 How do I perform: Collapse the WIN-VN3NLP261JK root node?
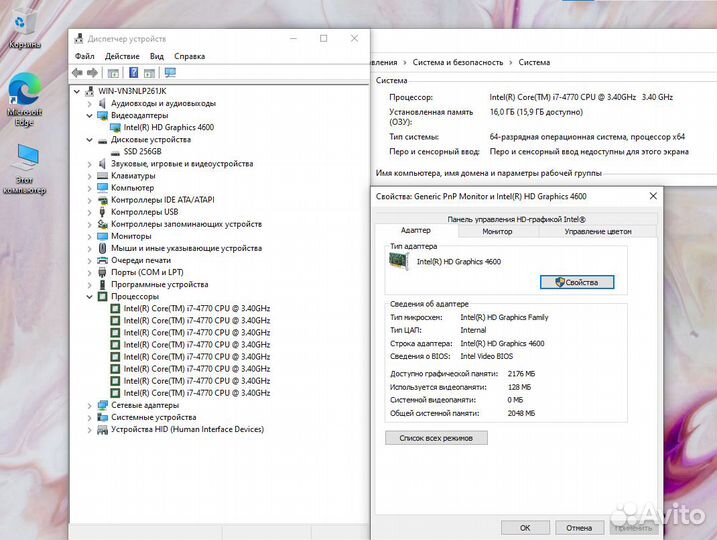click(77, 91)
